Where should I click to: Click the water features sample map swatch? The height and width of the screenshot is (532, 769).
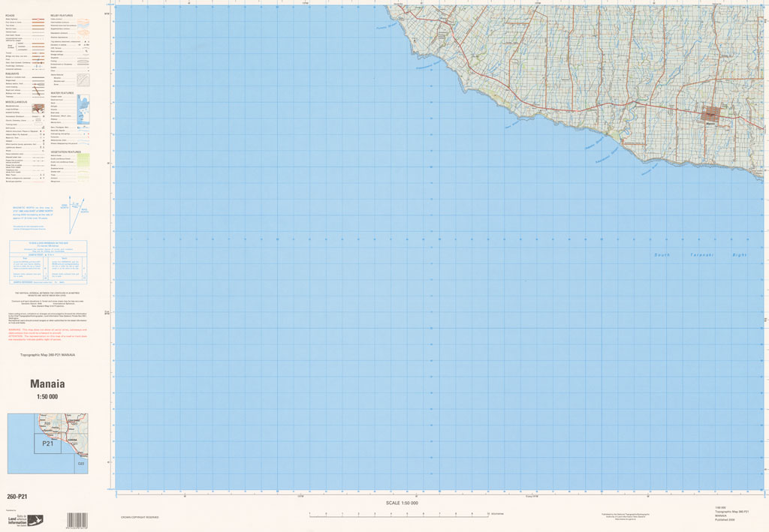pos(83,109)
